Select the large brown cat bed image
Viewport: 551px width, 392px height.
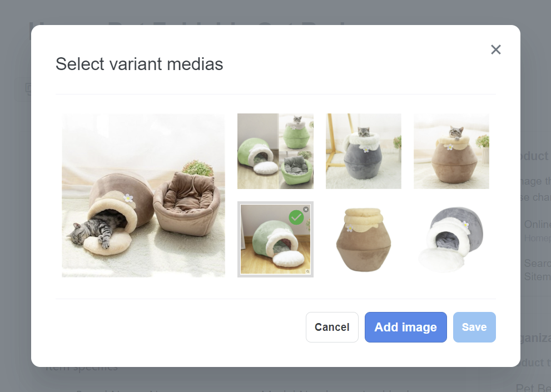[143, 195]
